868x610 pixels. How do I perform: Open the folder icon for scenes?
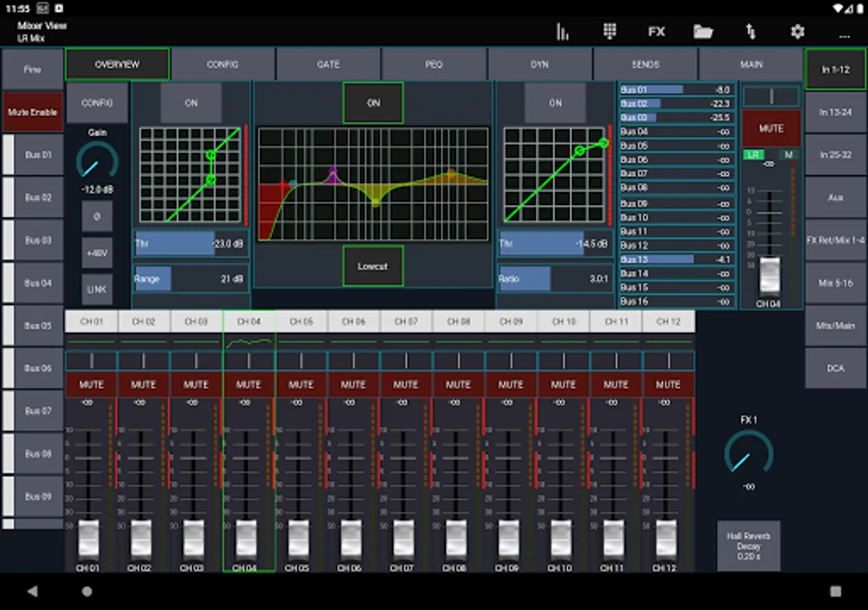click(x=703, y=32)
